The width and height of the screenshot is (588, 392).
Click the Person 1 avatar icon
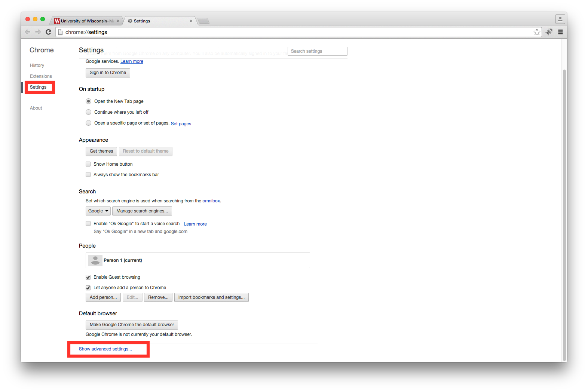pyautogui.click(x=95, y=260)
